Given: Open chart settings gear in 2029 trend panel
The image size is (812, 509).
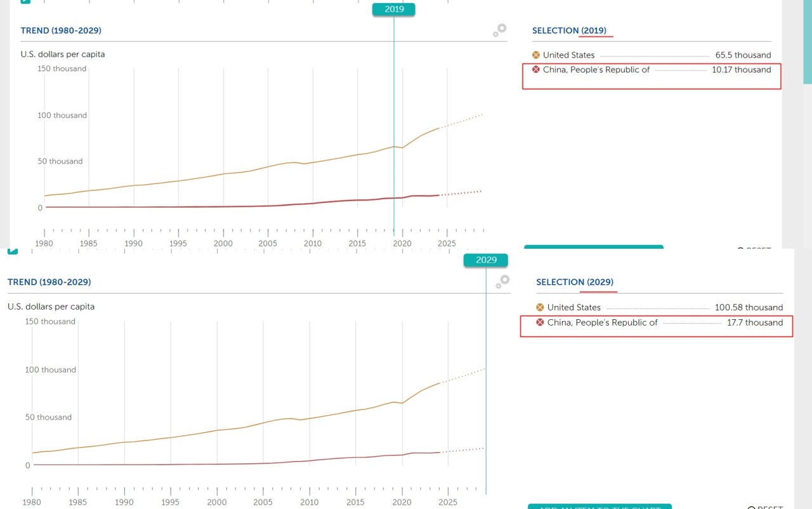Looking at the screenshot, I should [x=501, y=282].
